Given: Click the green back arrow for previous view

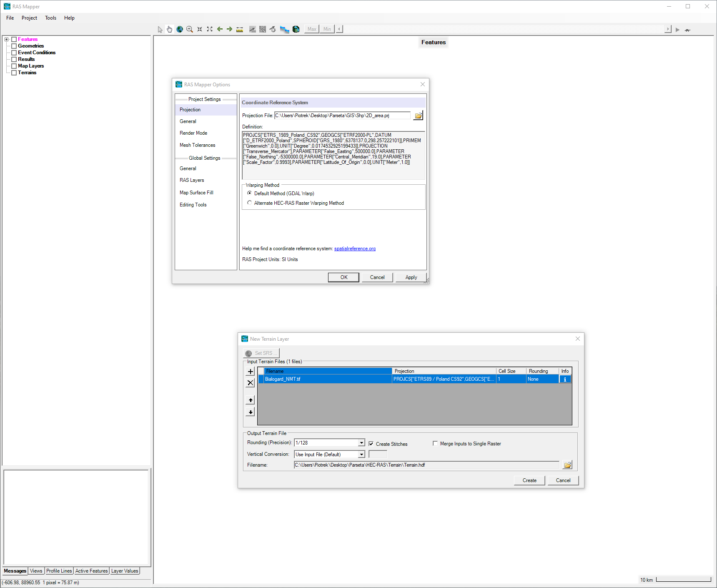Looking at the screenshot, I should coord(220,29).
